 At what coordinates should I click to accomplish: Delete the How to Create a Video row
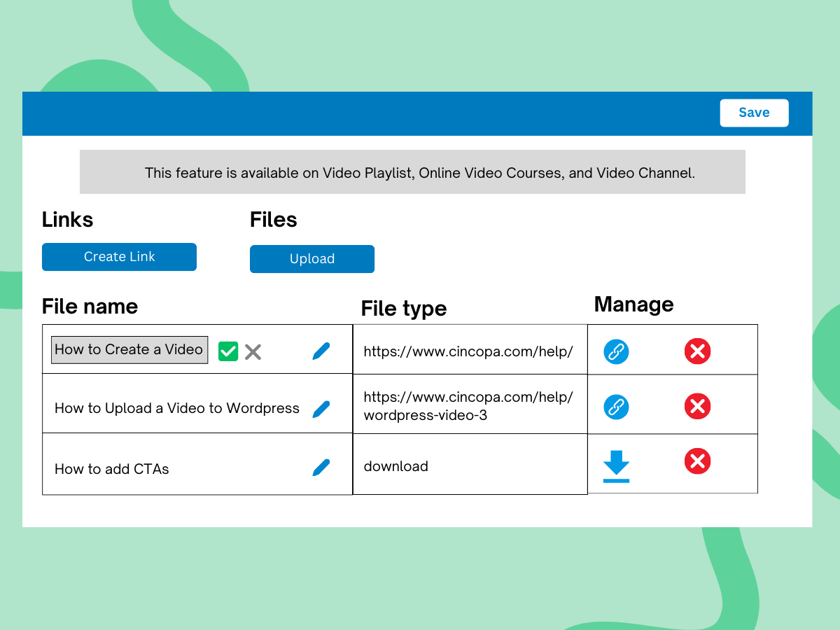[x=697, y=351]
